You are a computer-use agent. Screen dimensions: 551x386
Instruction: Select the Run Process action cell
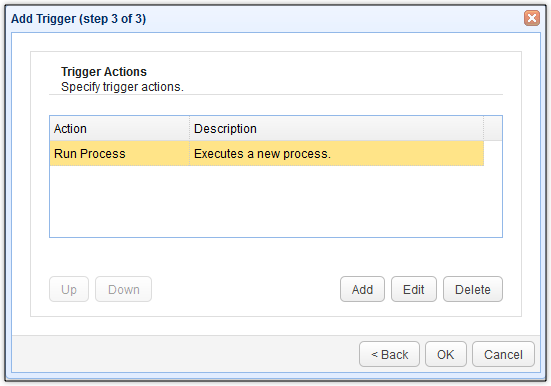click(x=119, y=153)
